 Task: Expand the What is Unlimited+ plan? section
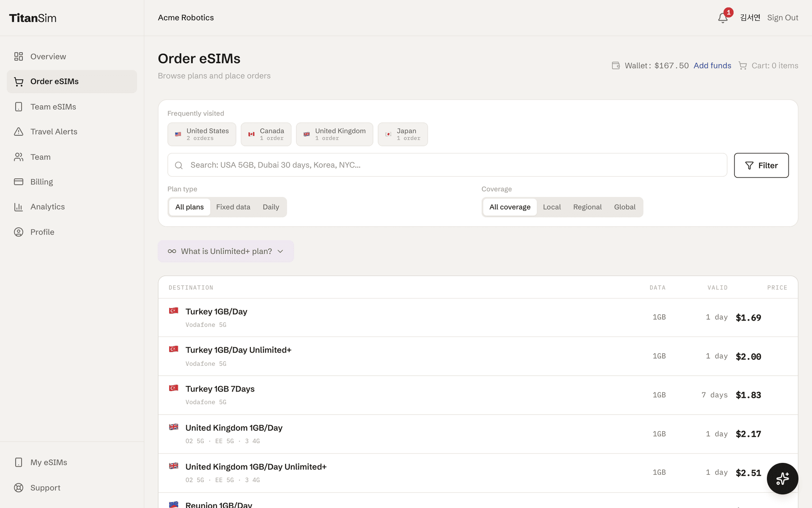point(226,252)
